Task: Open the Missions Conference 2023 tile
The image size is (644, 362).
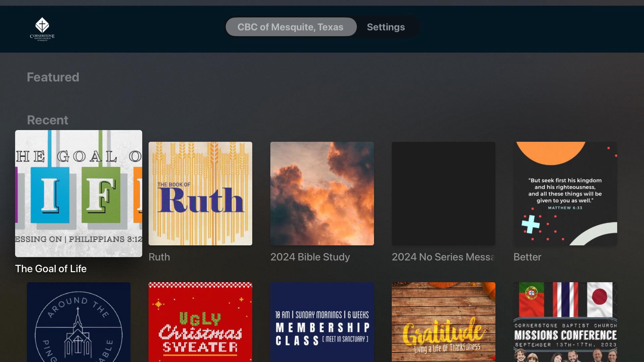Action: click(565, 322)
